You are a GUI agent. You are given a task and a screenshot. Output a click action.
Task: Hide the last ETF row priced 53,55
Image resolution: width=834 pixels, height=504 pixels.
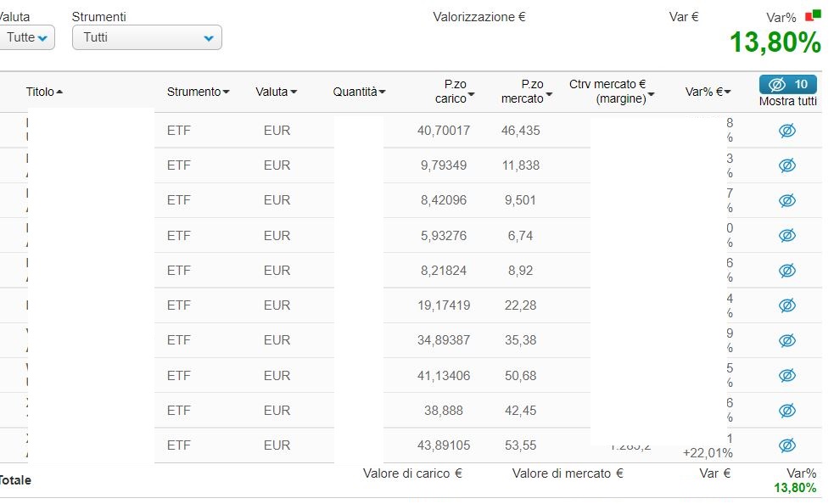click(x=787, y=445)
